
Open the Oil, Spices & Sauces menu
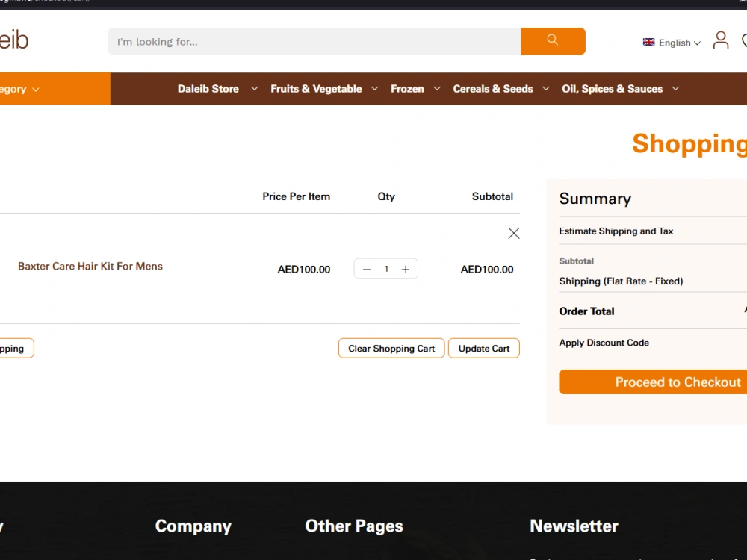612,89
